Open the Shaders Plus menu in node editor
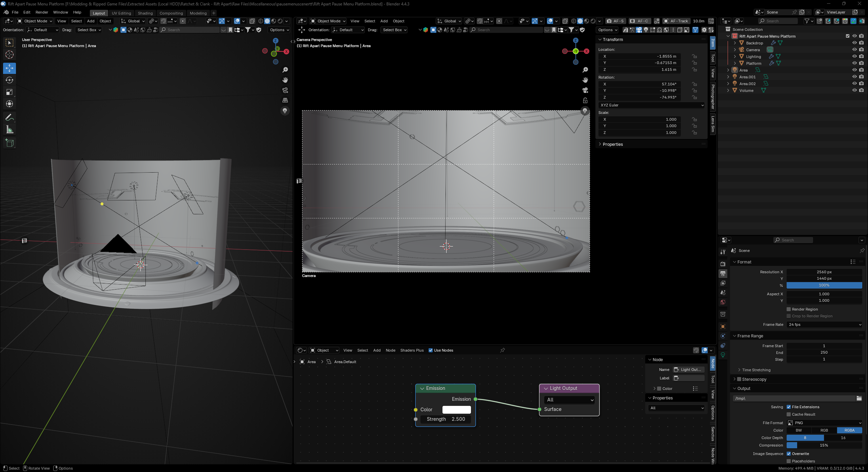868x472 pixels. click(412, 350)
